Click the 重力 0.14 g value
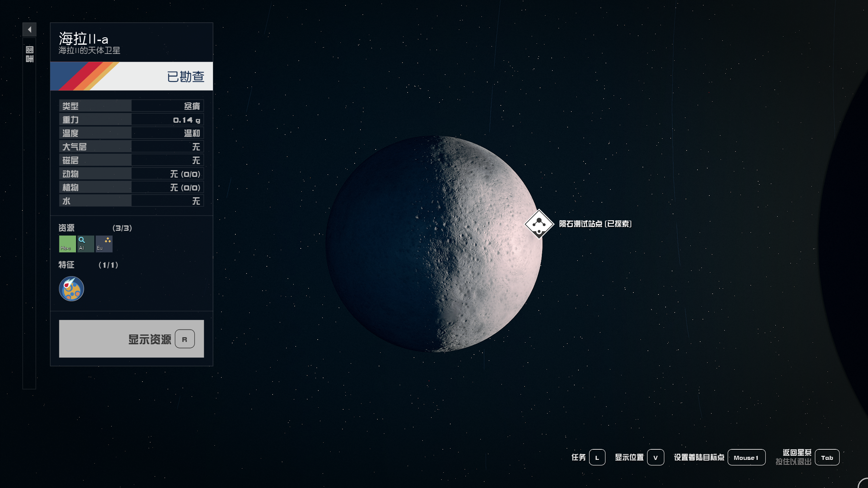Viewport: 868px width, 488px height. point(186,120)
